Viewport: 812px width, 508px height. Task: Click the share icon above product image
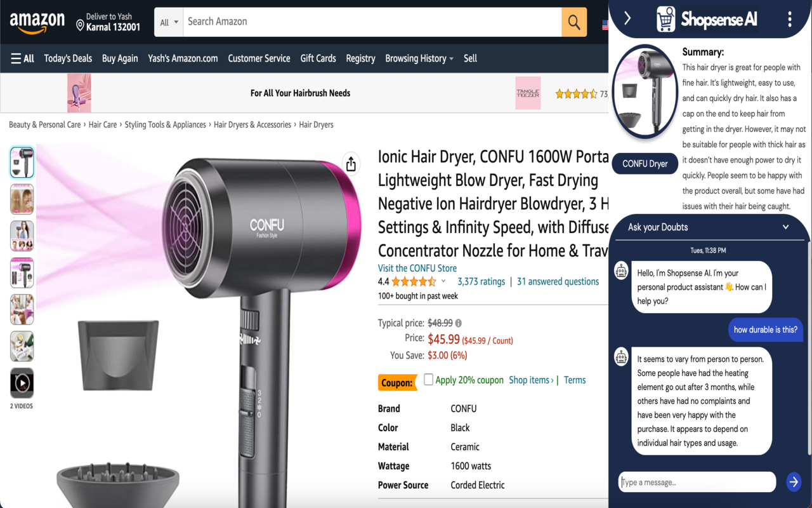coord(351,164)
